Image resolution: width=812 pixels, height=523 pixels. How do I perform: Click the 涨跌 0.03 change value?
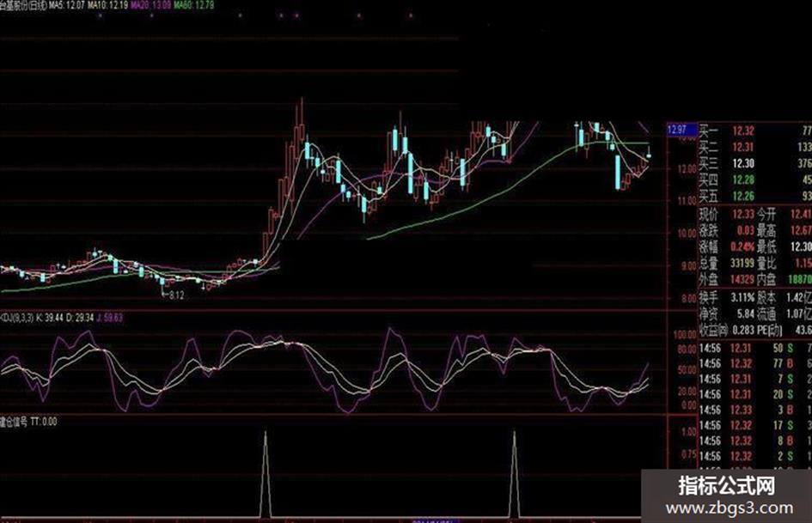745,230
